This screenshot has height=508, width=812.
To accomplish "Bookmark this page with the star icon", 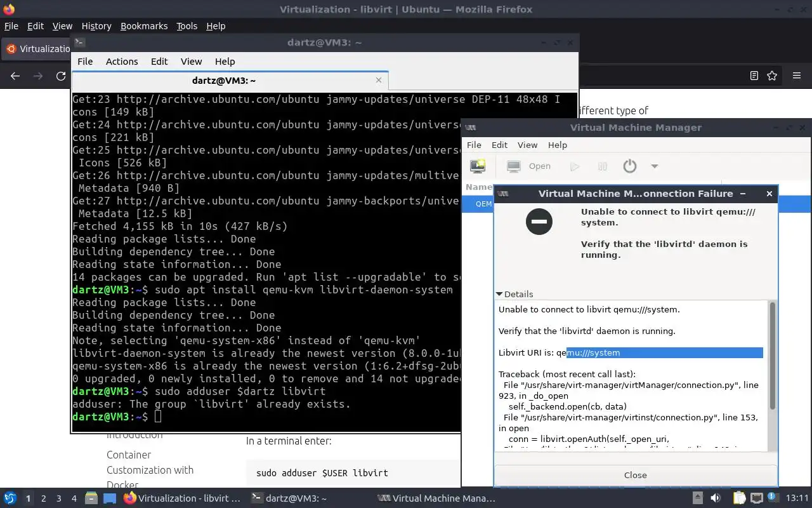I will pyautogui.click(x=772, y=76).
